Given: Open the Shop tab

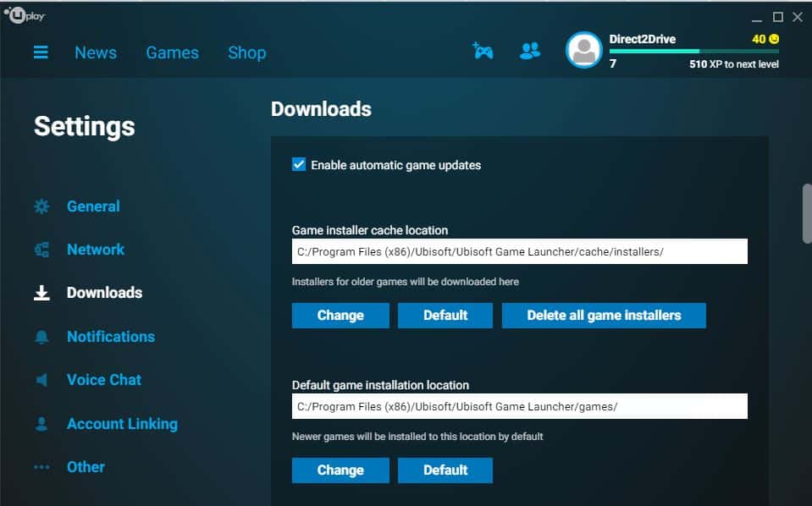Looking at the screenshot, I should (x=247, y=52).
